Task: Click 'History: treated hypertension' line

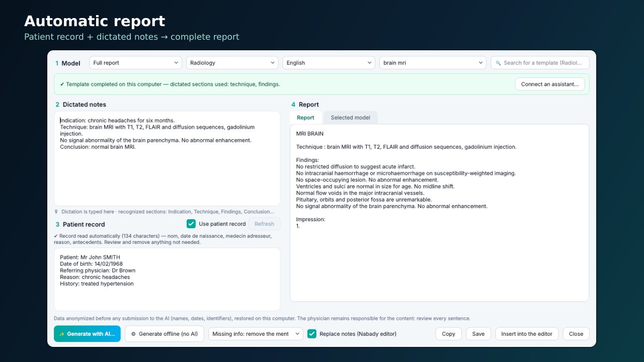Action: [97, 284]
